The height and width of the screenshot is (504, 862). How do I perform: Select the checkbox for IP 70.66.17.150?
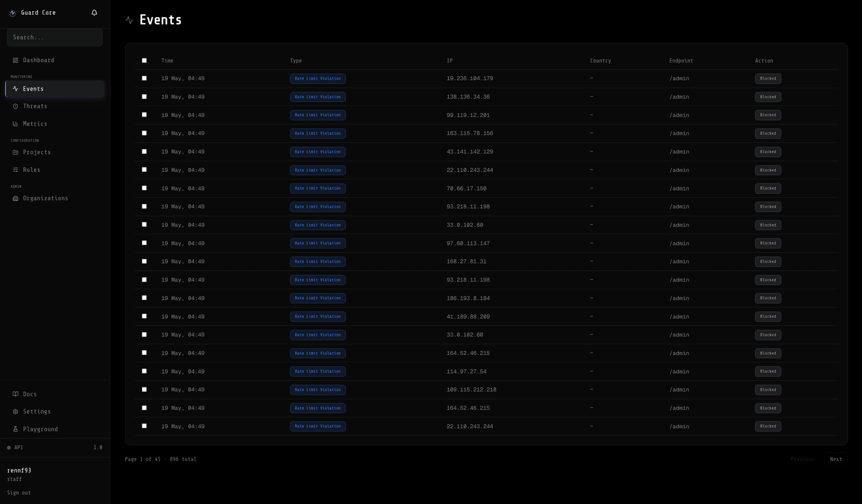(144, 188)
